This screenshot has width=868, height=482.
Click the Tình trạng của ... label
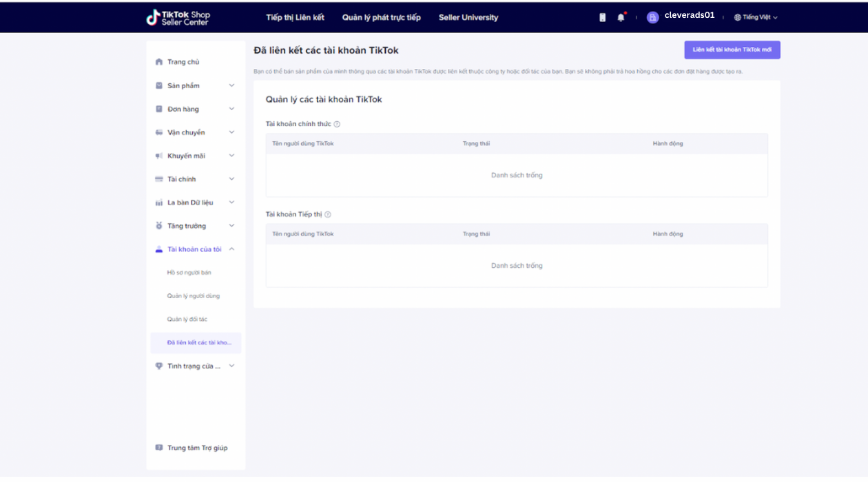click(x=194, y=366)
